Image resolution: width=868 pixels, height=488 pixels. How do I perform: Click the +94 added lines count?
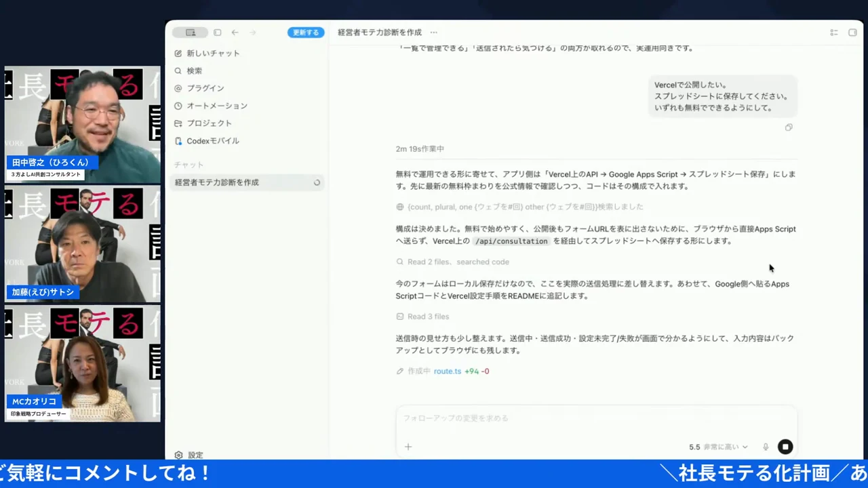point(471,371)
